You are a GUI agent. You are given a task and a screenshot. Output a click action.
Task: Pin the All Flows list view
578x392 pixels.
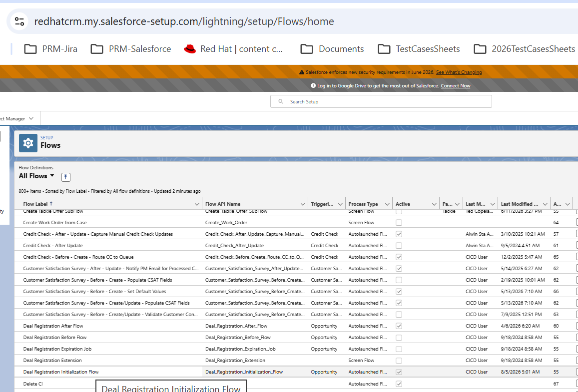tap(65, 177)
